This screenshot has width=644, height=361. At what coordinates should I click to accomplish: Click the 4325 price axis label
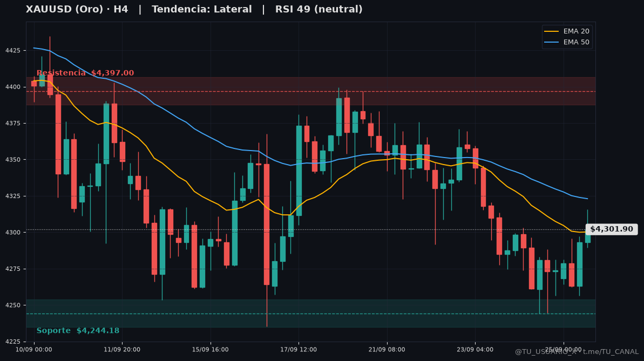(13, 196)
